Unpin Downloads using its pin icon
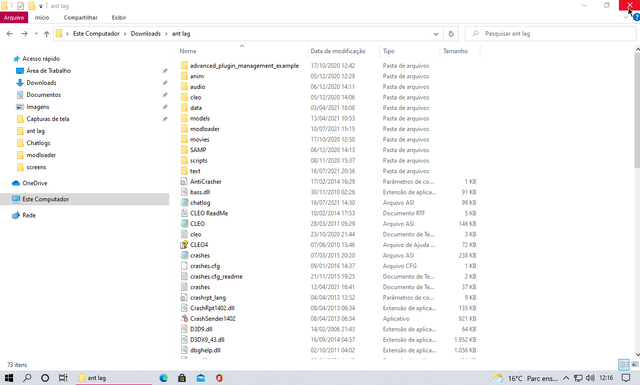640x385 pixels. [165, 83]
